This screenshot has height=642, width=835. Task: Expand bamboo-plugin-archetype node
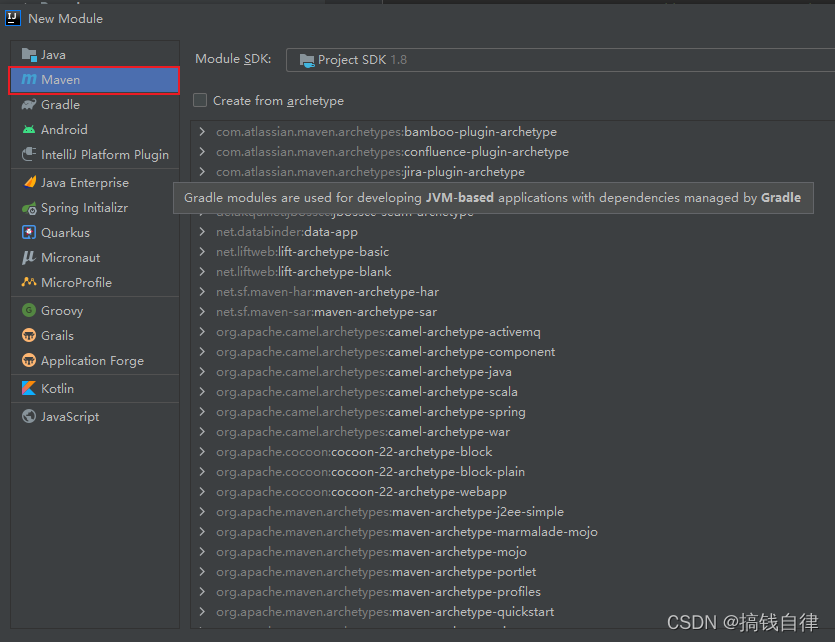202,131
